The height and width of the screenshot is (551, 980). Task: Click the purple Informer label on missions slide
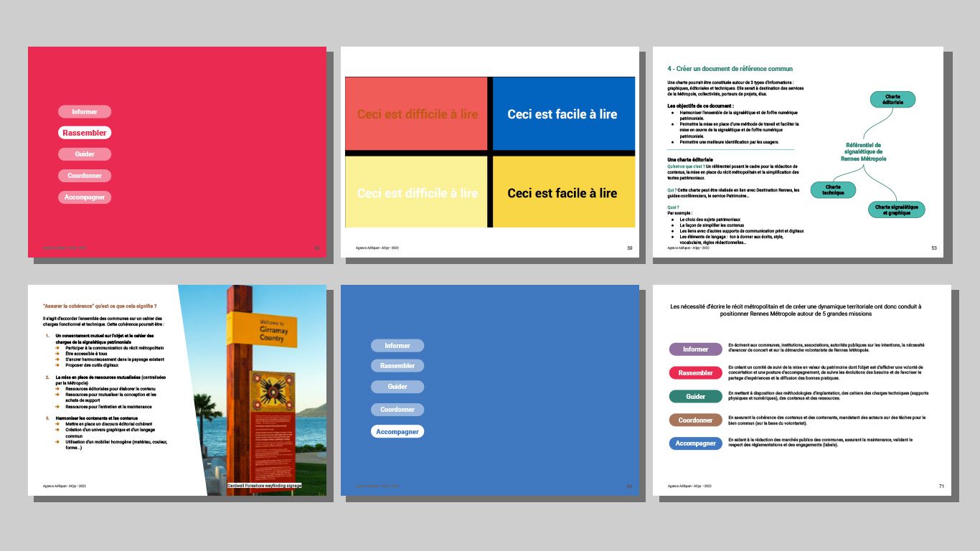pyautogui.click(x=695, y=349)
